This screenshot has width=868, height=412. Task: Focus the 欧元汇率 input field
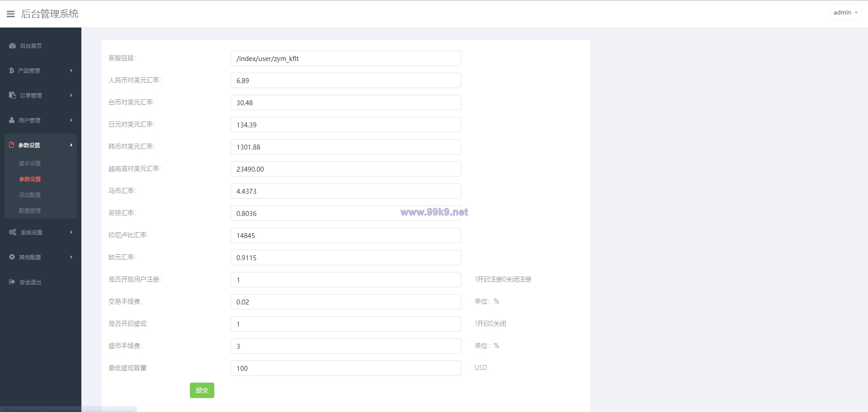pos(346,257)
